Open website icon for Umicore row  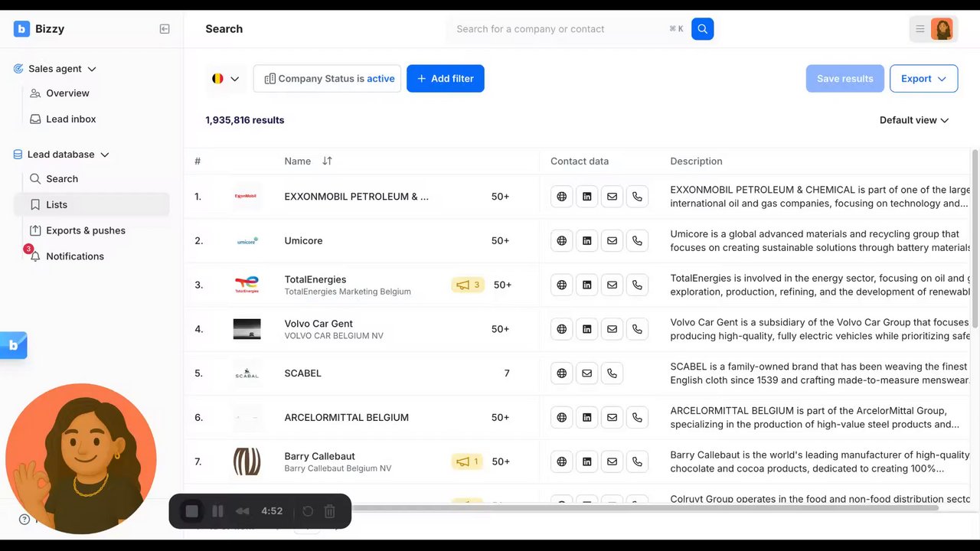(562, 241)
